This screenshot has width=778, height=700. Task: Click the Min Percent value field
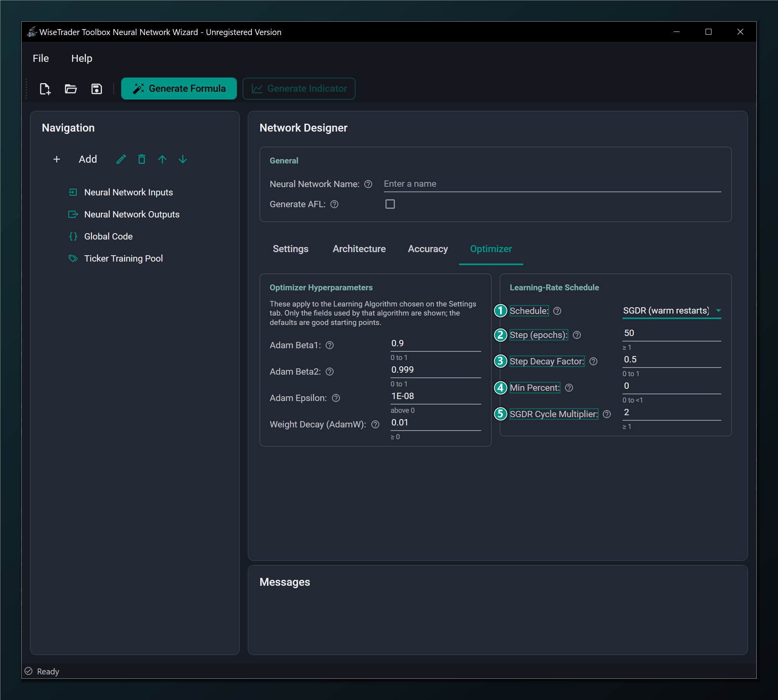pyautogui.click(x=672, y=386)
